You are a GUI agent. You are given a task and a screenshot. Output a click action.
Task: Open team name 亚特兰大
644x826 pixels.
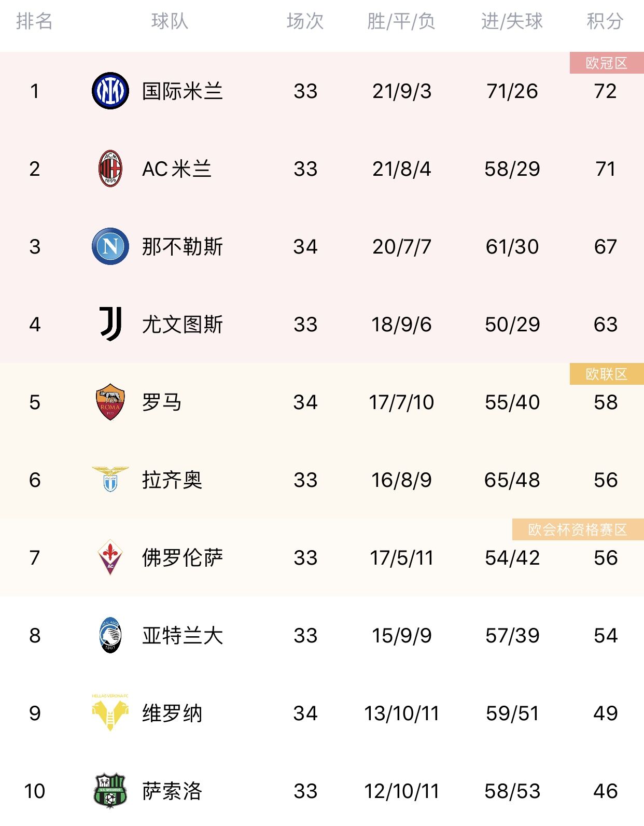pos(183,636)
